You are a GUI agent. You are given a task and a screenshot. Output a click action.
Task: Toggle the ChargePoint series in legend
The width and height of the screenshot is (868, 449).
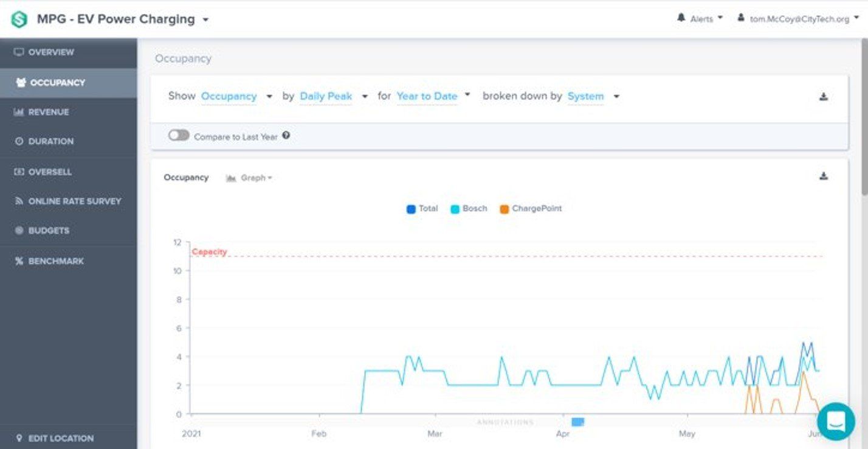point(531,209)
